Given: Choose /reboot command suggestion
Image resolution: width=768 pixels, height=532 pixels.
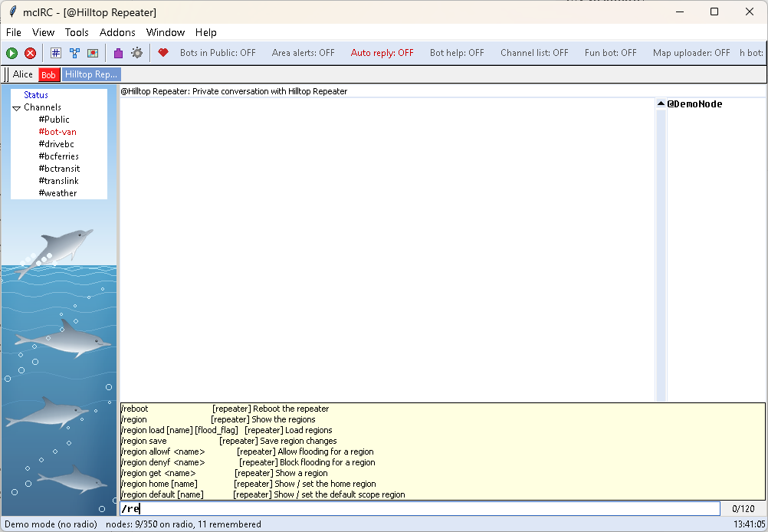Looking at the screenshot, I should coord(442,409).
